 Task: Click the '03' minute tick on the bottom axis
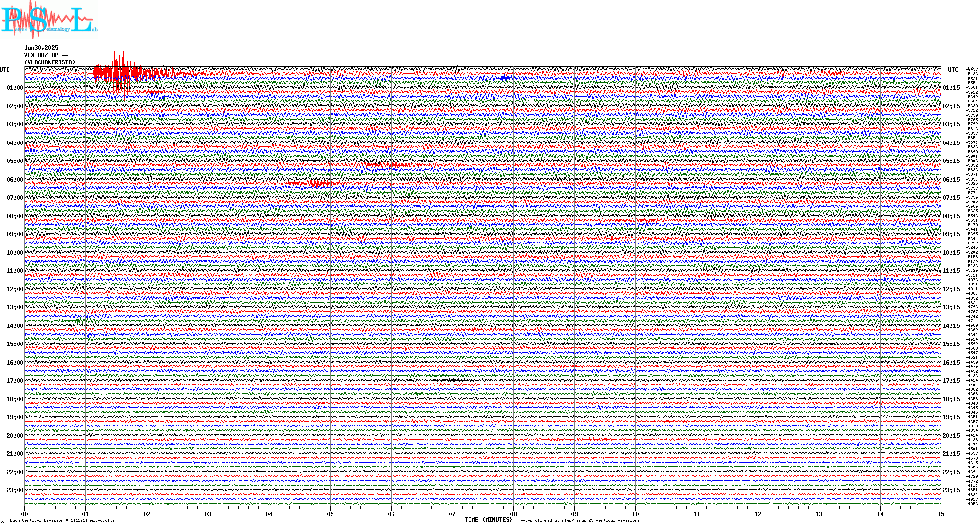[208, 514]
